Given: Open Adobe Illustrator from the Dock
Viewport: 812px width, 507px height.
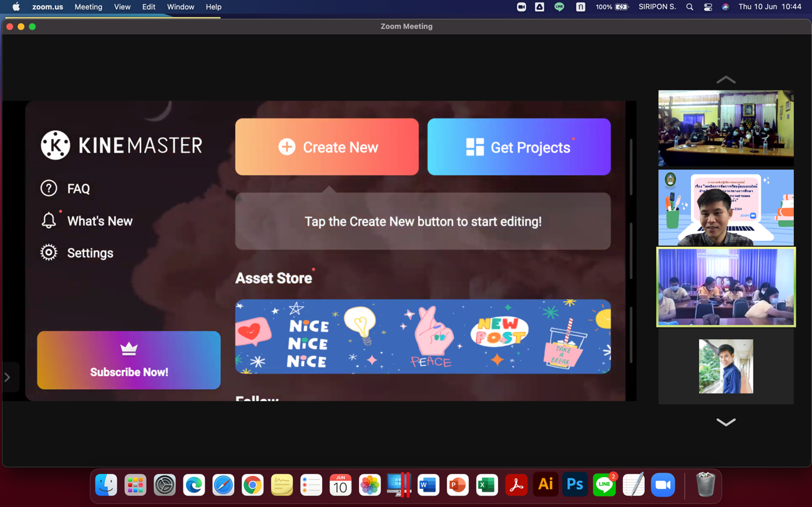Looking at the screenshot, I should point(545,485).
